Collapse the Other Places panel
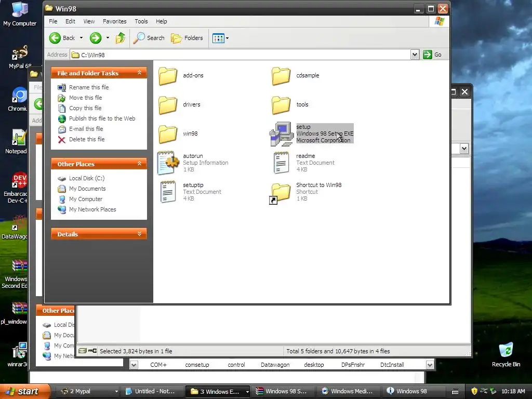Image resolution: width=532 pixels, height=399 pixels. (x=139, y=164)
